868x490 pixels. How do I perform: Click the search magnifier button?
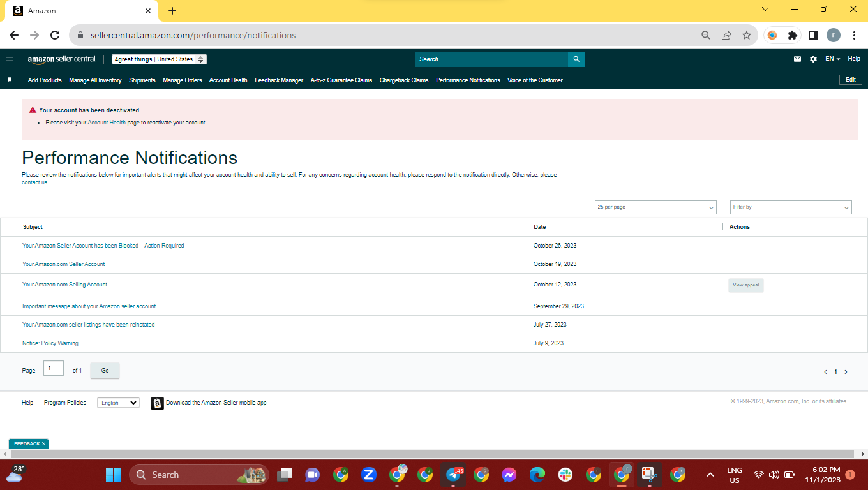click(576, 59)
